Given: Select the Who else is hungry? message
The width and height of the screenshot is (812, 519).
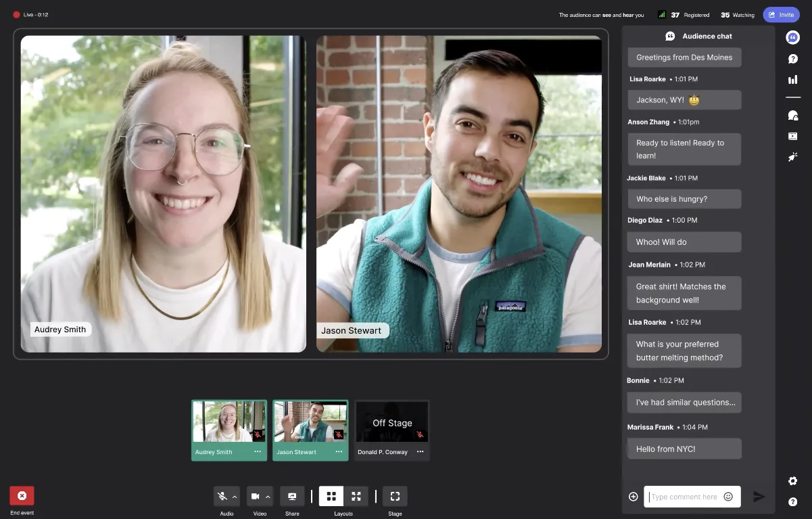Looking at the screenshot, I should pos(684,199).
